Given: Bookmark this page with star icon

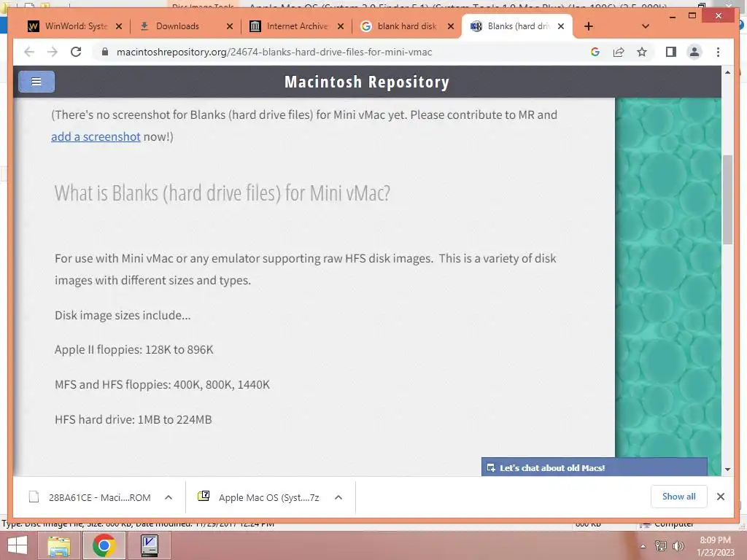Looking at the screenshot, I should click(x=642, y=52).
